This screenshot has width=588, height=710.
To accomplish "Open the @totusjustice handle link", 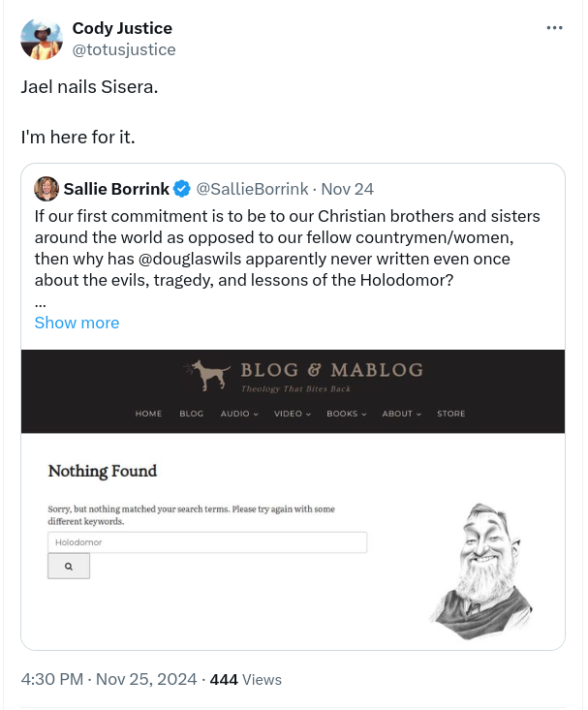I will click(123, 48).
